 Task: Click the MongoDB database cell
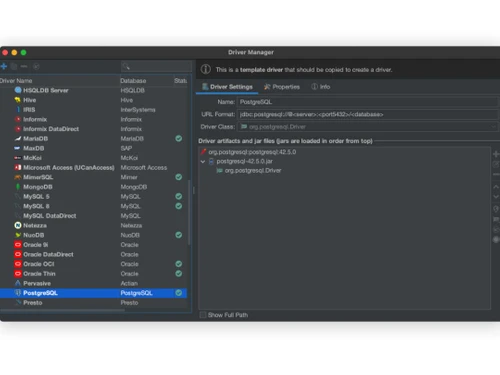134,187
